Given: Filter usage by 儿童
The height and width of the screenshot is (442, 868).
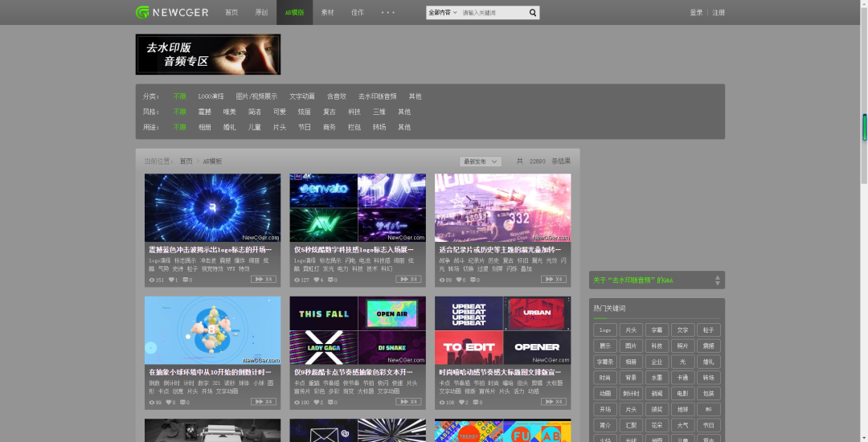Looking at the screenshot, I should tap(254, 127).
